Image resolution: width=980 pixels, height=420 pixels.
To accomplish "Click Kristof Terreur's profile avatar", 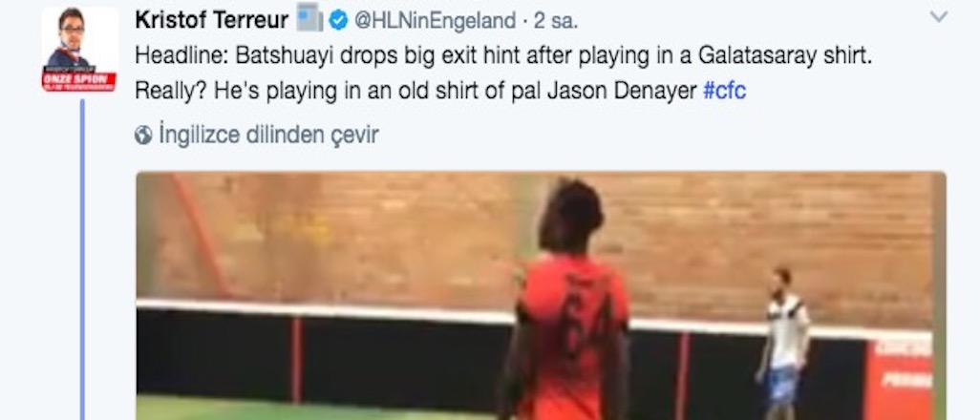I will (79, 50).
